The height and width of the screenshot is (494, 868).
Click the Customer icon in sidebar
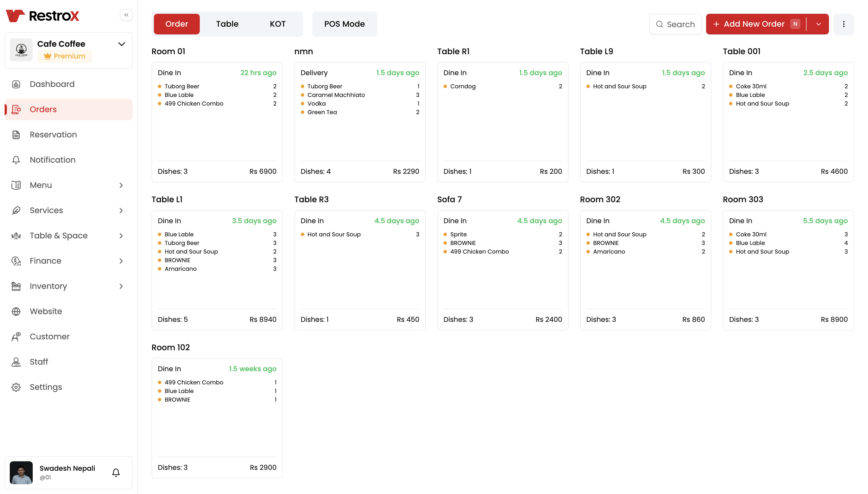[x=16, y=337]
